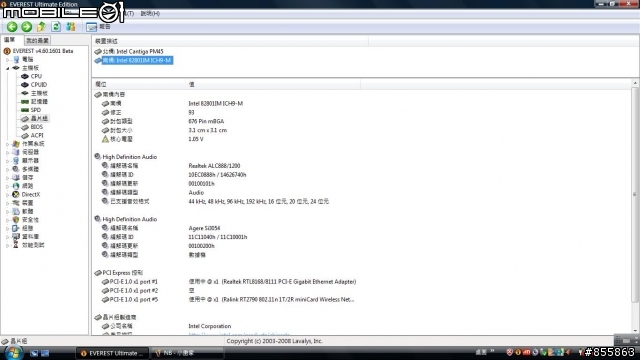Open the partially visible Intel product link
The image size is (640, 360).
click(x=239, y=334)
